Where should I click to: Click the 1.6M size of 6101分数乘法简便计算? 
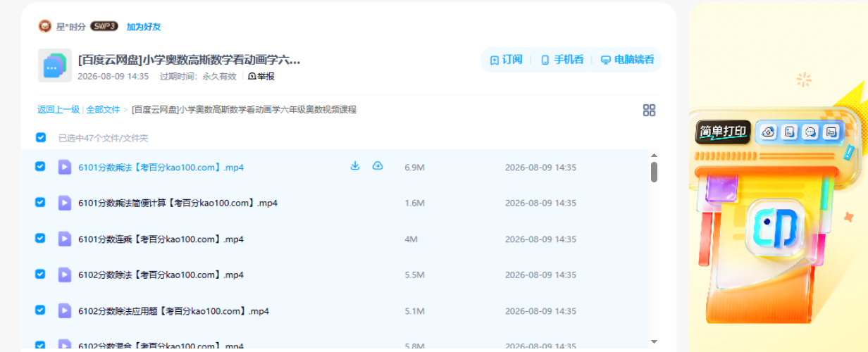tap(414, 203)
